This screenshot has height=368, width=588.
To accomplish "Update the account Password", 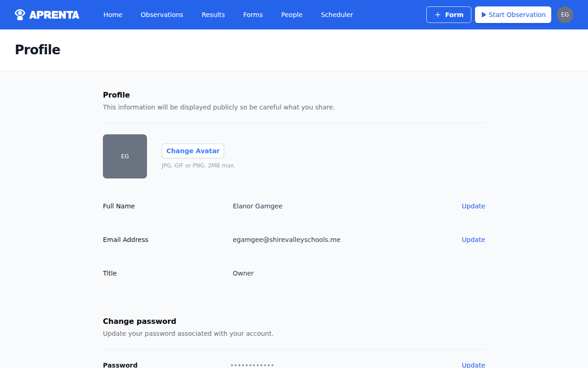I will [x=473, y=365].
